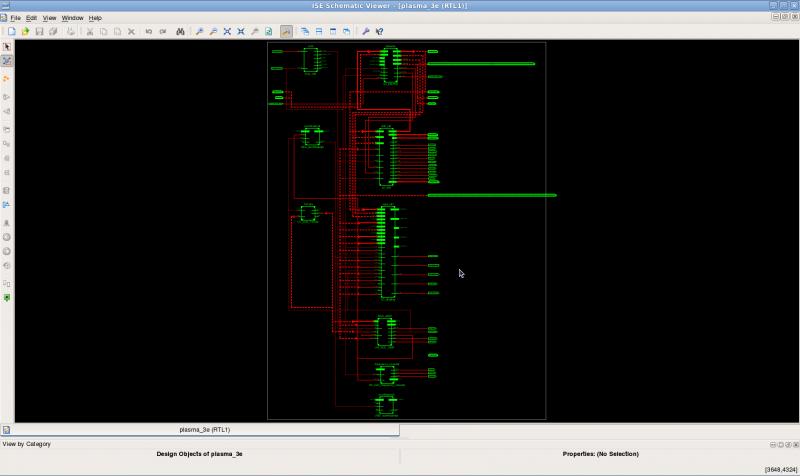This screenshot has width=800, height=476.
Task: Click the New file icon
Action: (12, 32)
